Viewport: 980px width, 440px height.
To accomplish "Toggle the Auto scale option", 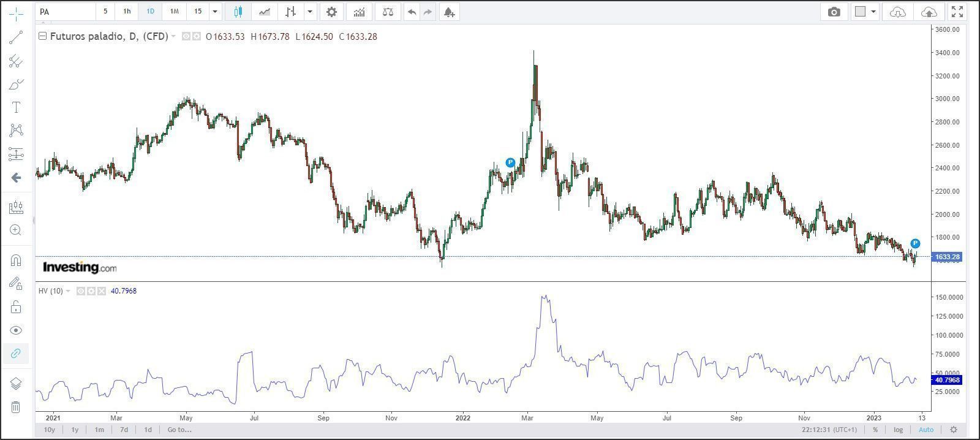I will tap(925, 430).
